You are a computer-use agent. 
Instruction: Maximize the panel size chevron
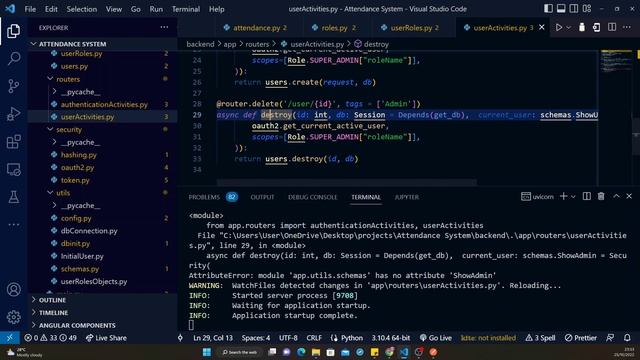(616, 196)
